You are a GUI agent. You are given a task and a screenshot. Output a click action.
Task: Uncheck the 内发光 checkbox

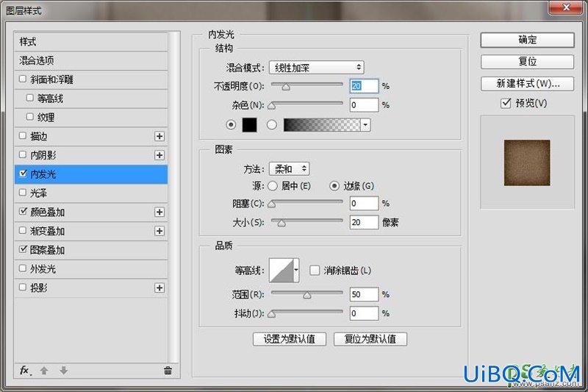(23, 174)
